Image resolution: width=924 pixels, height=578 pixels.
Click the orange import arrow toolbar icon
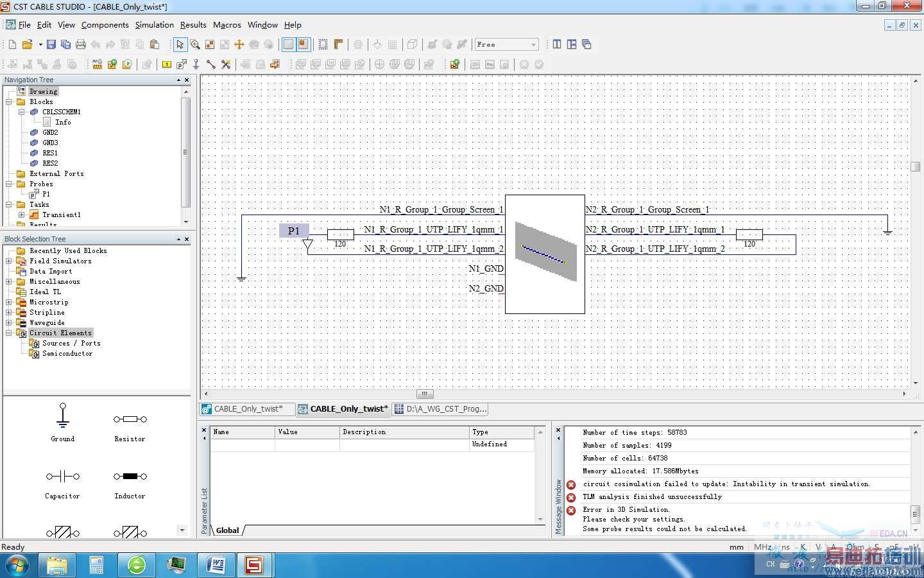[275, 64]
